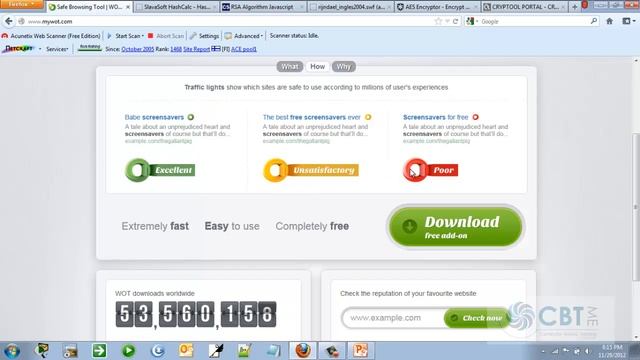The width and height of the screenshot is (640, 360).
Task: Open the Firefox home page icon
Action: [x=609, y=21]
